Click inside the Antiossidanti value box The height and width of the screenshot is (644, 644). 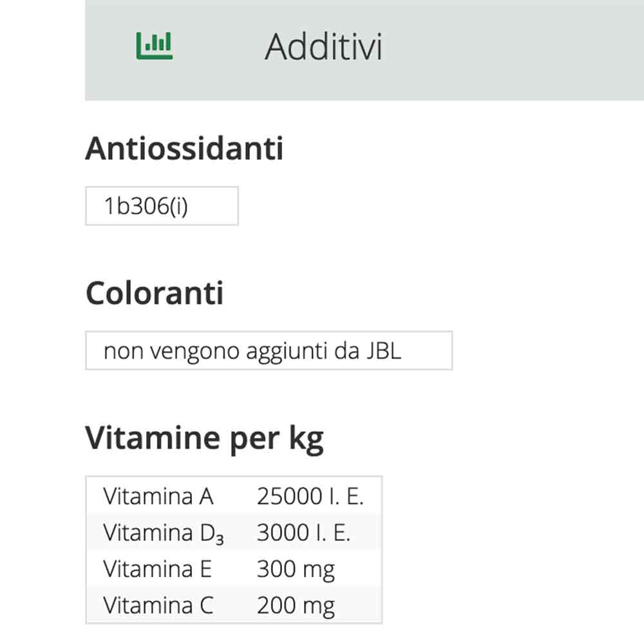click(x=161, y=205)
